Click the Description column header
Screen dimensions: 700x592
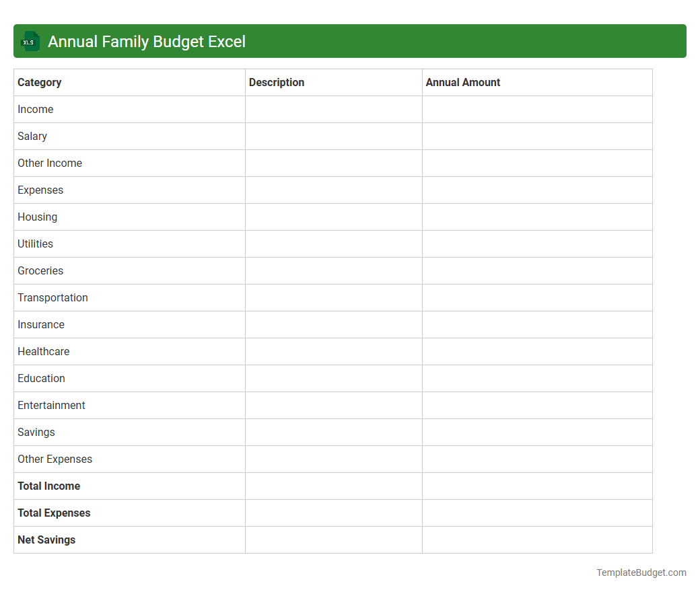point(277,82)
